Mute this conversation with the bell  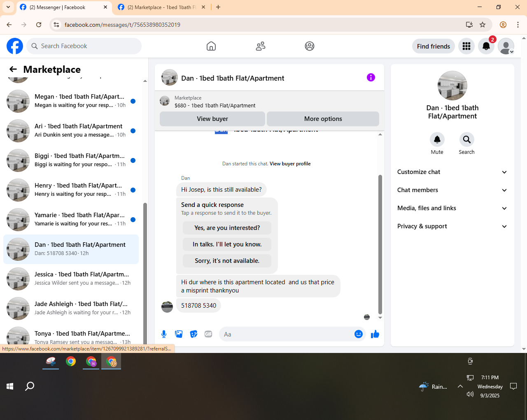(437, 139)
